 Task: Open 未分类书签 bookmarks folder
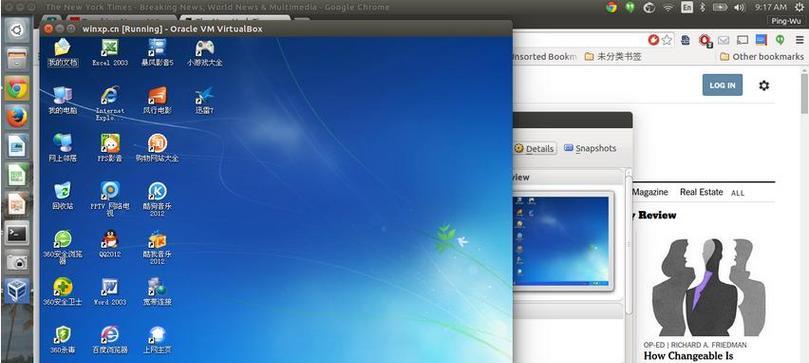click(613, 57)
